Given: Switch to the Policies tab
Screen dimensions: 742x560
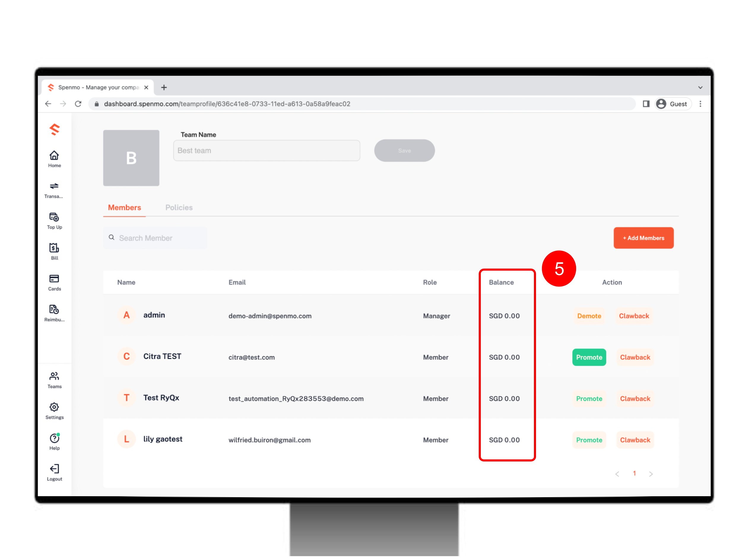Looking at the screenshot, I should tap(179, 207).
